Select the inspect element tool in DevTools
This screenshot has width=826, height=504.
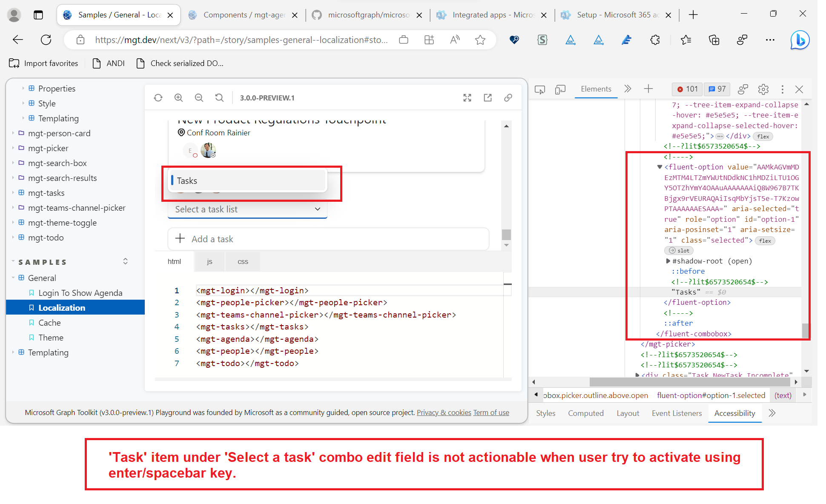click(x=539, y=89)
